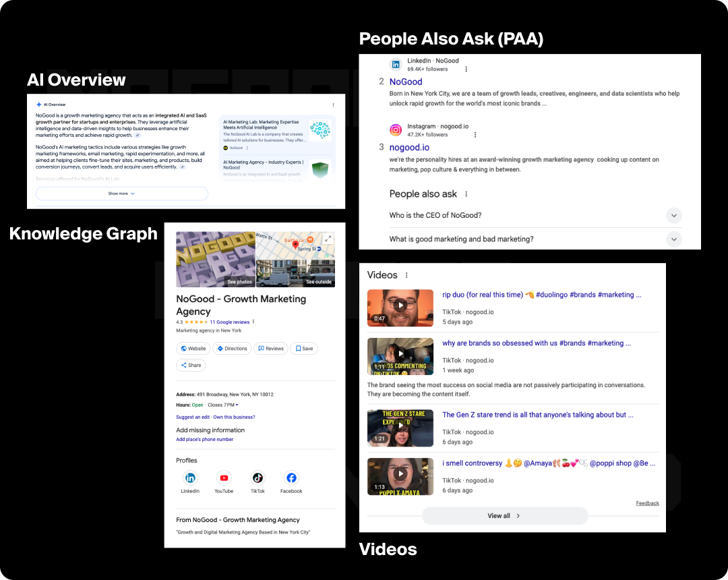
Task: Open options dots next to Google reviews
Action: [253, 322]
